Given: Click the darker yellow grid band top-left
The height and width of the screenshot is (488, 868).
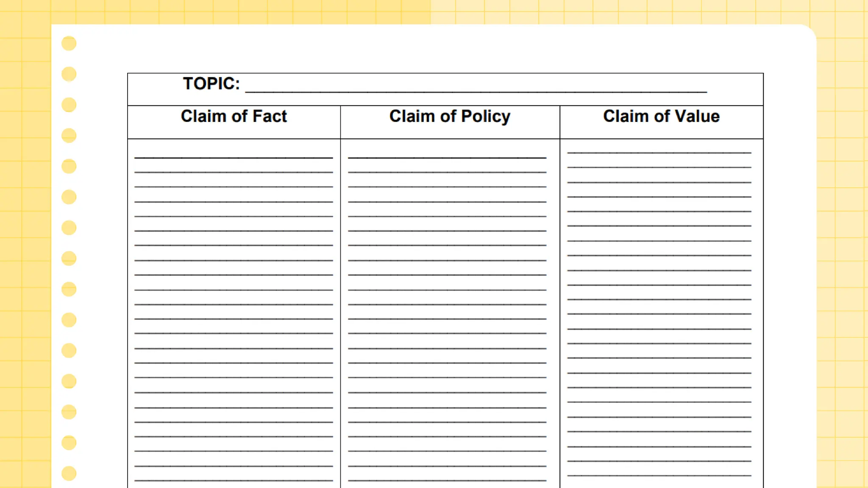Looking at the screenshot, I should tap(212, 11).
